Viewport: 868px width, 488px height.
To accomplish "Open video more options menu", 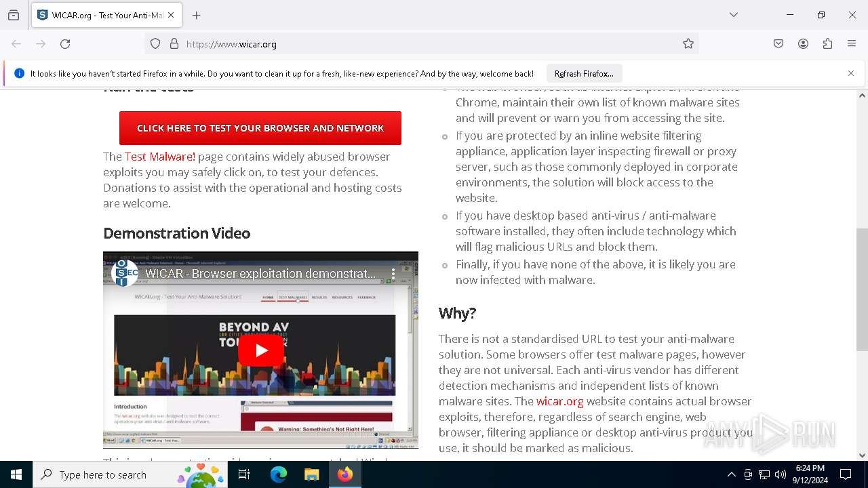I will 393,274.
